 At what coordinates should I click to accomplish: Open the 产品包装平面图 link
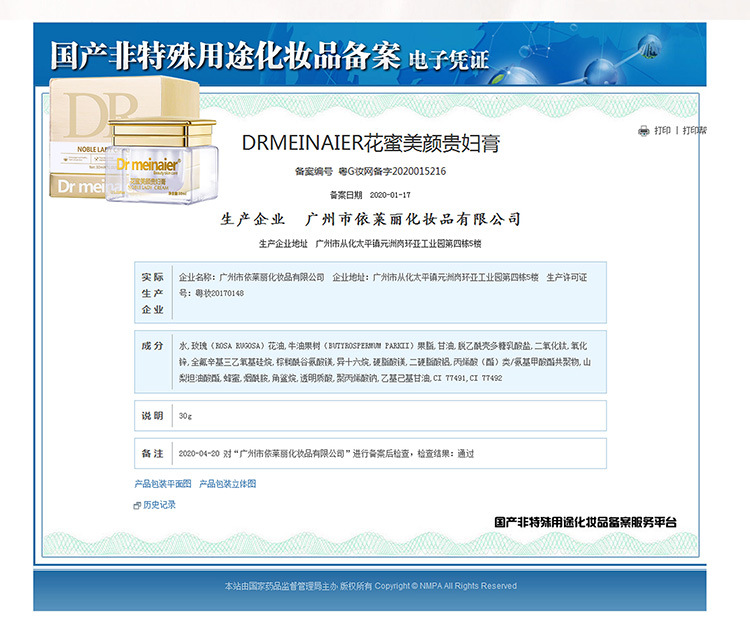163,484
